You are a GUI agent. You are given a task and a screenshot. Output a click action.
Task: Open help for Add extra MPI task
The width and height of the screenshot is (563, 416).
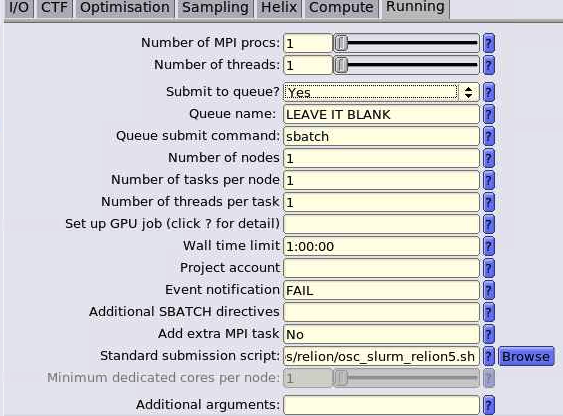coord(488,334)
